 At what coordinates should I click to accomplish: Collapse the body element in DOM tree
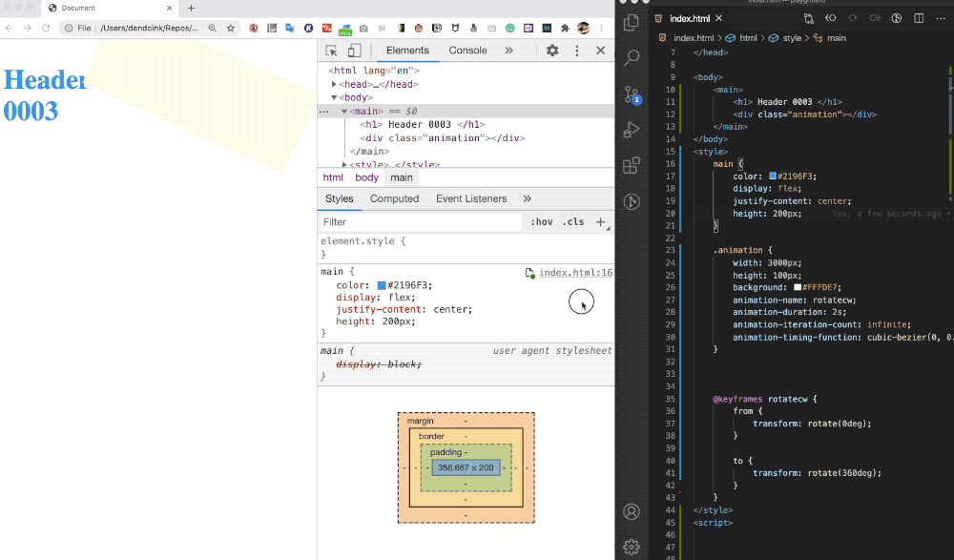[x=335, y=97]
